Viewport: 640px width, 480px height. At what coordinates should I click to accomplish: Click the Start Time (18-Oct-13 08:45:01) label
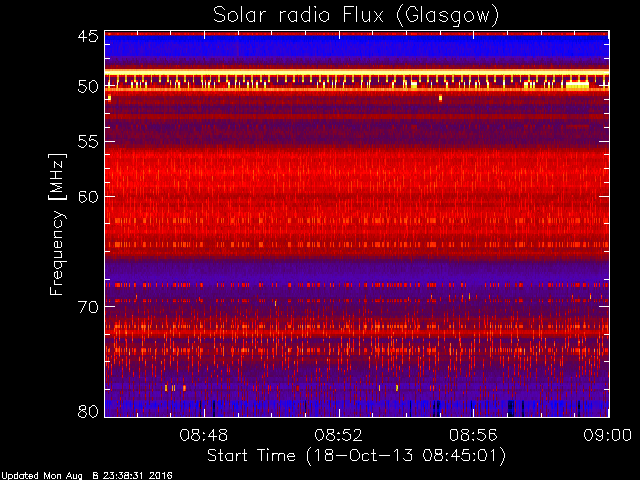click(356, 456)
